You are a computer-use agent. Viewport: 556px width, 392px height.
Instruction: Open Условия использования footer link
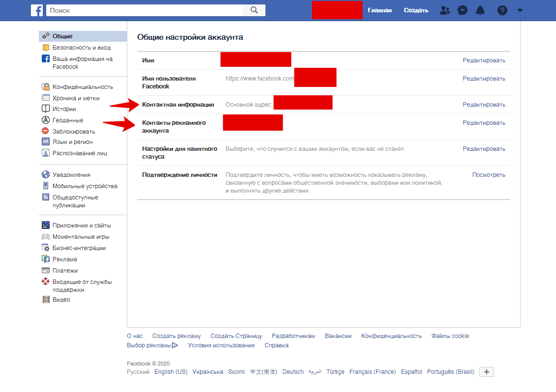point(221,345)
